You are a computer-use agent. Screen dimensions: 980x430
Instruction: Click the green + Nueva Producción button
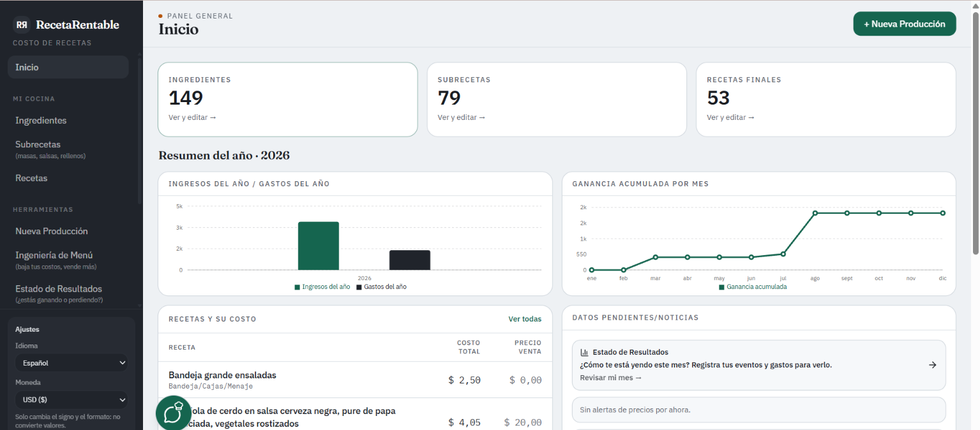pos(905,24)
